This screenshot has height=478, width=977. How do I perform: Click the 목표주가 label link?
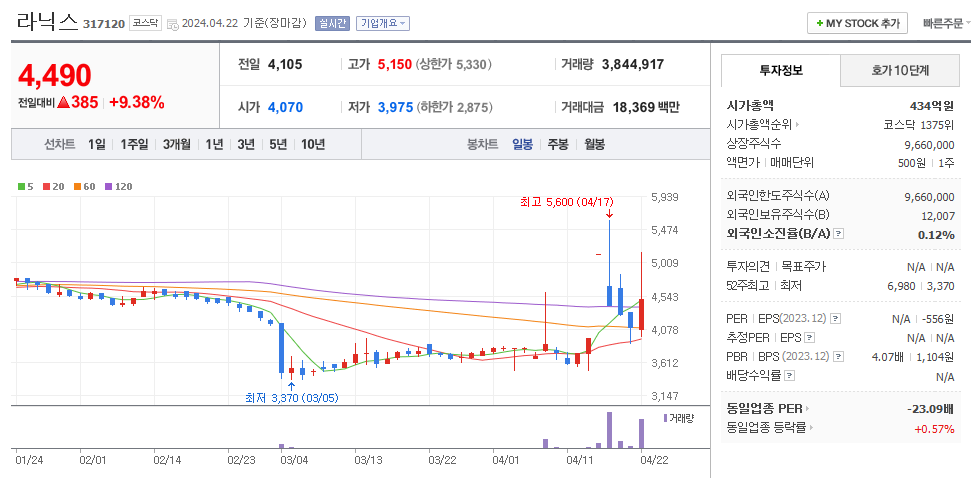[804, 267]
